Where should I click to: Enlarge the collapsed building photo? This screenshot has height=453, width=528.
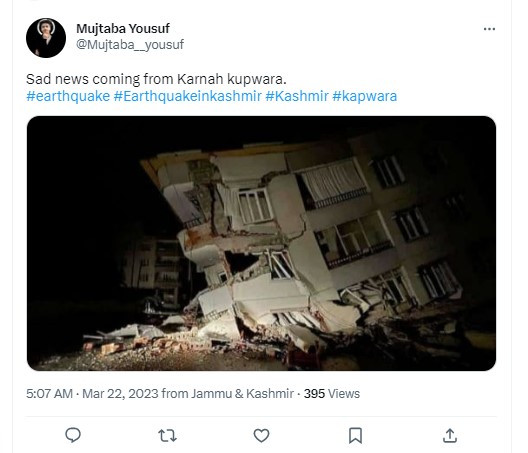pos(261,243)
